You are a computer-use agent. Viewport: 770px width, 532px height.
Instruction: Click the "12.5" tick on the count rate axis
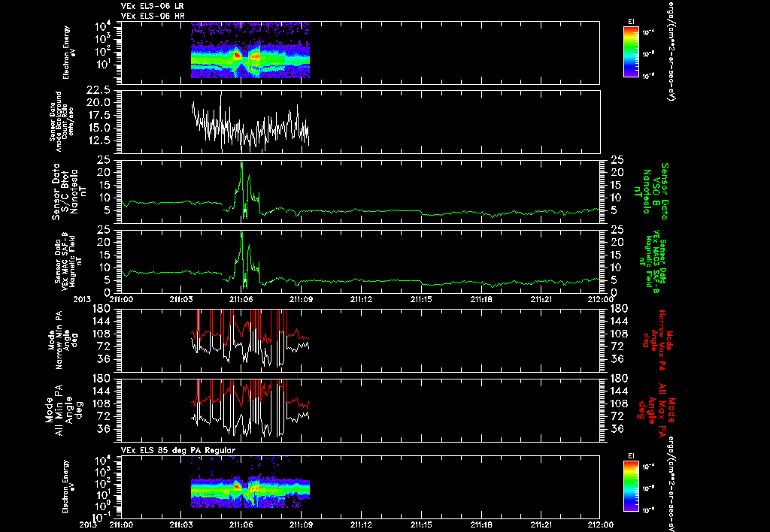[99, 141]
